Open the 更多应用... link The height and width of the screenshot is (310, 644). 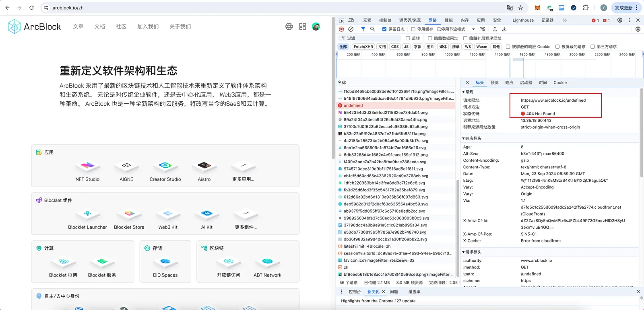pyautogui.click(x=243, y=179)
